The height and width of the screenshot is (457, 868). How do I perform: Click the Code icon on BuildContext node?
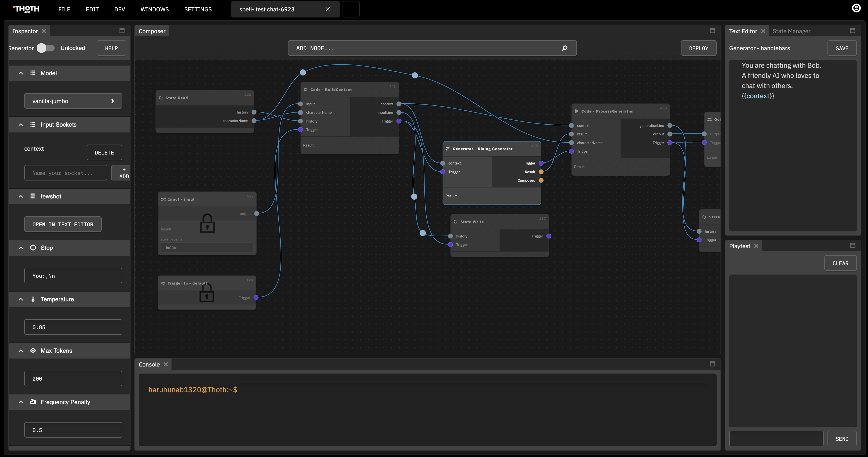point(306,90)
